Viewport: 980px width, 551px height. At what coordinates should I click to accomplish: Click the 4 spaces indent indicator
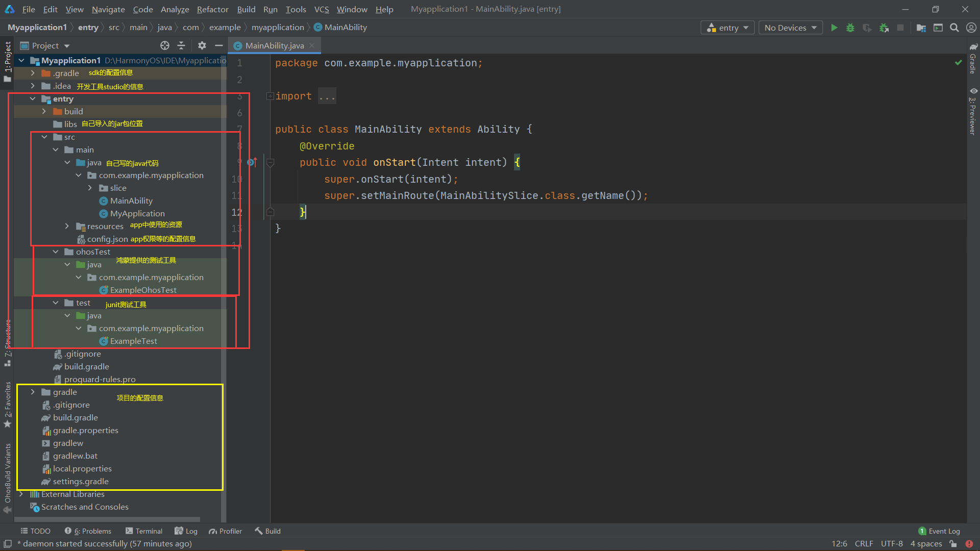coord(926,544)
